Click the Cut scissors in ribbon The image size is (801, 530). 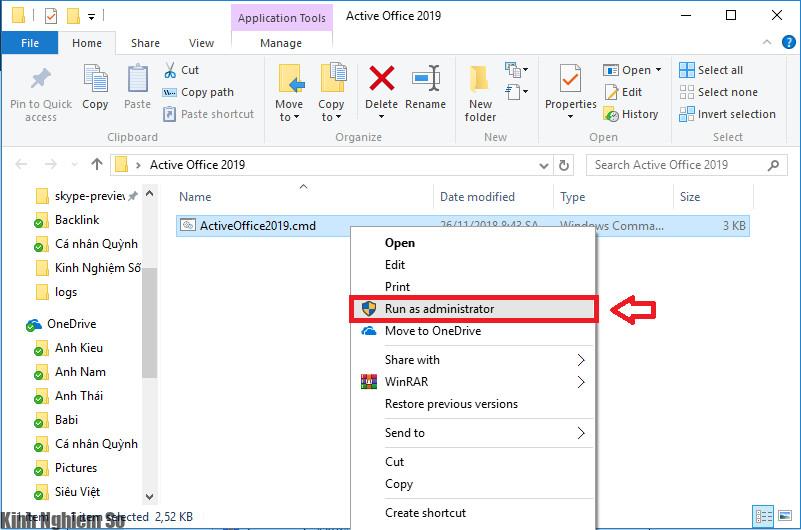pyautogui.click(x=170, y=70)
